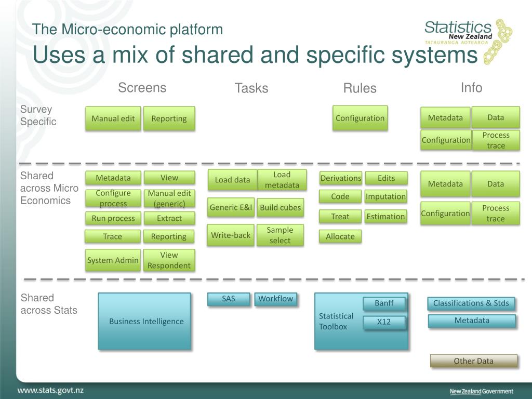Click Metadata in the Micro Economics Info group
Viewport: 532px width, 399px height.
click(x=445, y=184)
